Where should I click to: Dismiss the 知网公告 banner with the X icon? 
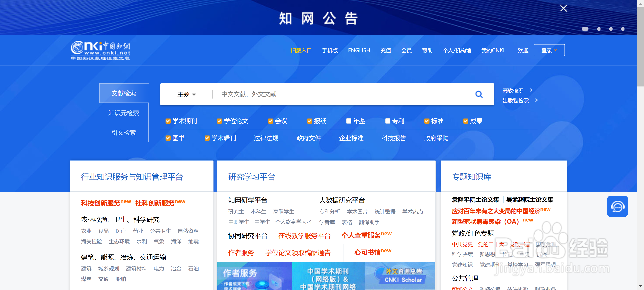click(563, 8)
